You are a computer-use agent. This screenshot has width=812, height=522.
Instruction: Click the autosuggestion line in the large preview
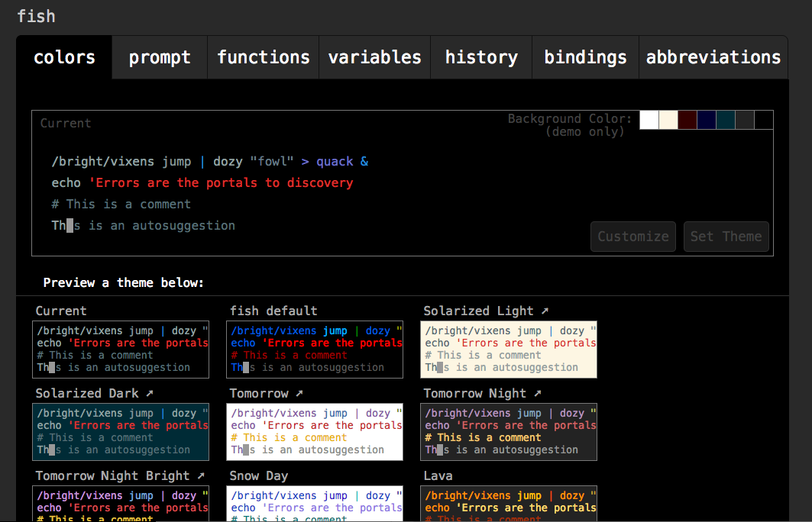pyautogui.click(x=144, y=226)
